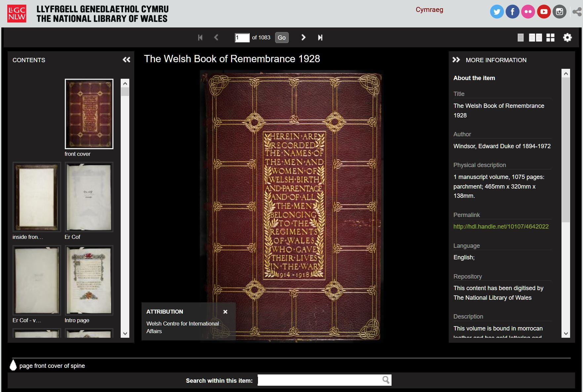Switch to single page view
The image size is (583, 392).
(x=520, y=38)
